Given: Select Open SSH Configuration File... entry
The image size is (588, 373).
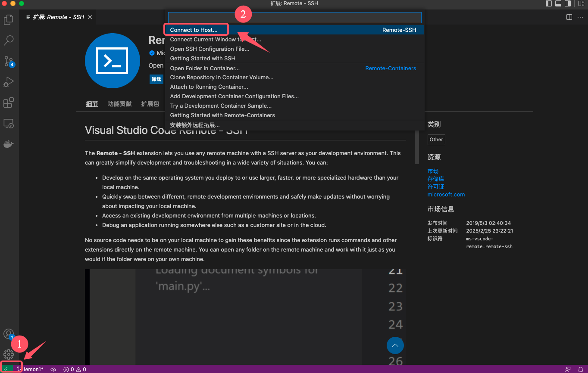Looking at the screenshot, I should point(210,49).
